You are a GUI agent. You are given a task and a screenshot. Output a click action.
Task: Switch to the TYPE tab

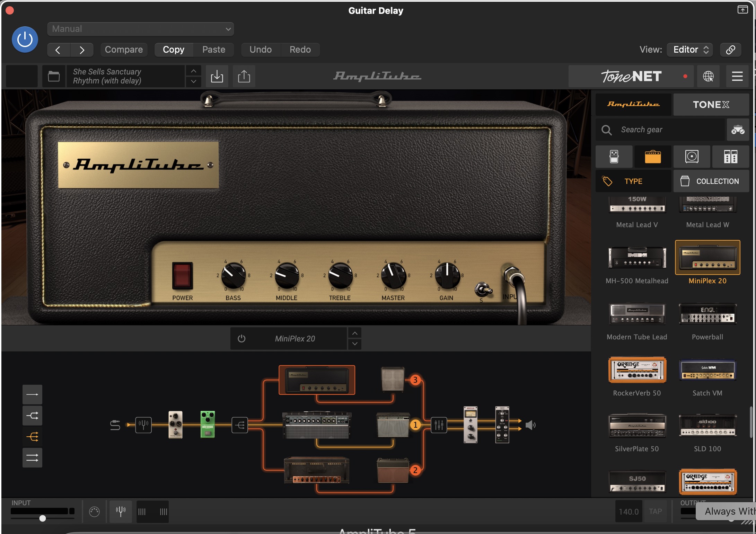[633, 181]
